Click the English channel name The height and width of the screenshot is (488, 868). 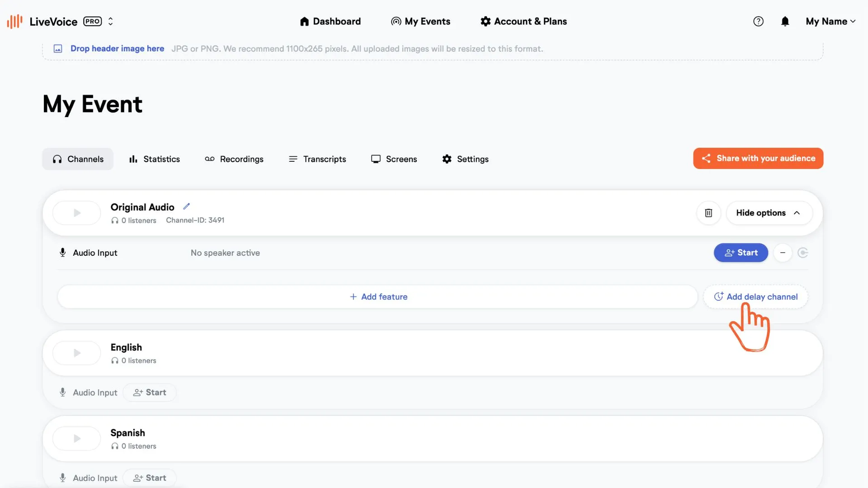[x=126, y=347]
